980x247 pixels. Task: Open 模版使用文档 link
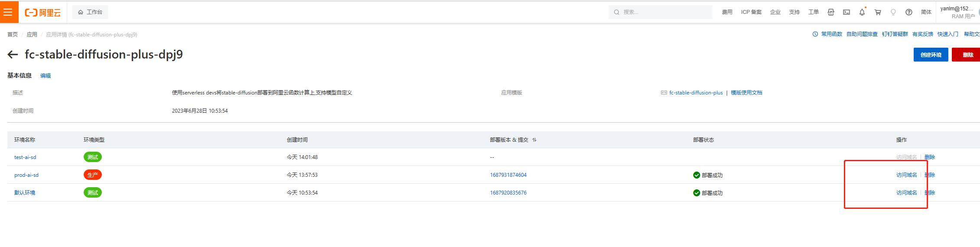pyautogui.click(x=746, y=93)
